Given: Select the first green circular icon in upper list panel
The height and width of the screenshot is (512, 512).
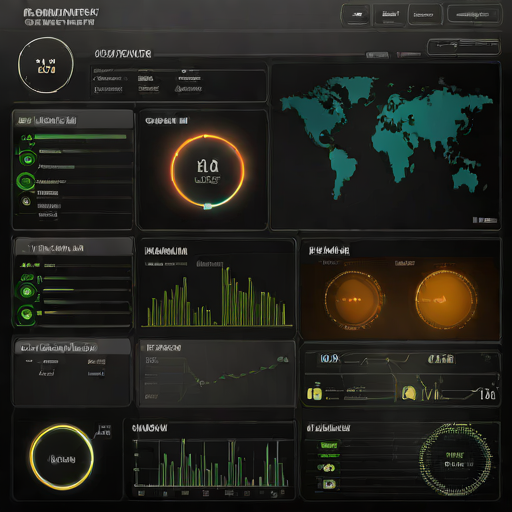Looking at the screenshot, I should coord(27,158).
